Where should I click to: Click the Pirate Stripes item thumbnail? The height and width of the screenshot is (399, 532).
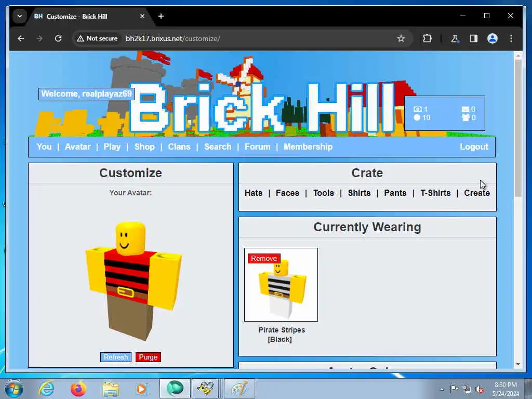tap(281, 285)
